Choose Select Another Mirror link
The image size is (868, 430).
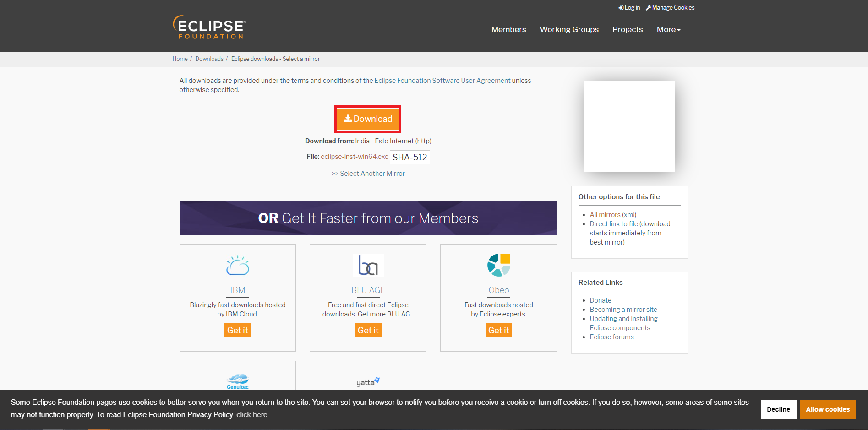pos(368,174)
